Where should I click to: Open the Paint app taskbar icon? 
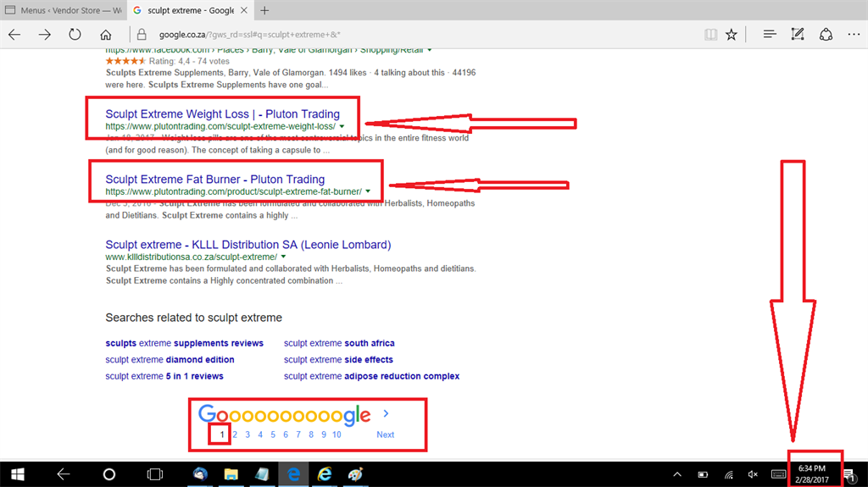(355, 474)
